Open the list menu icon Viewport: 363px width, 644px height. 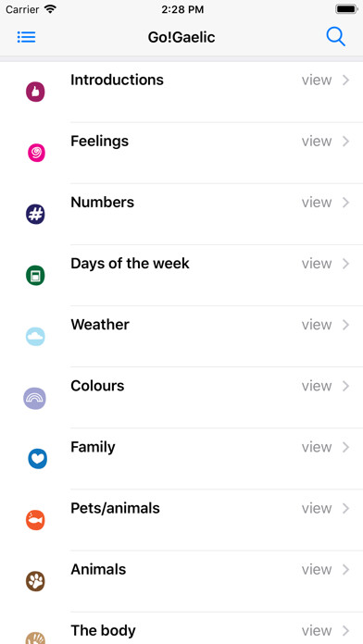(x=26, y=37)
